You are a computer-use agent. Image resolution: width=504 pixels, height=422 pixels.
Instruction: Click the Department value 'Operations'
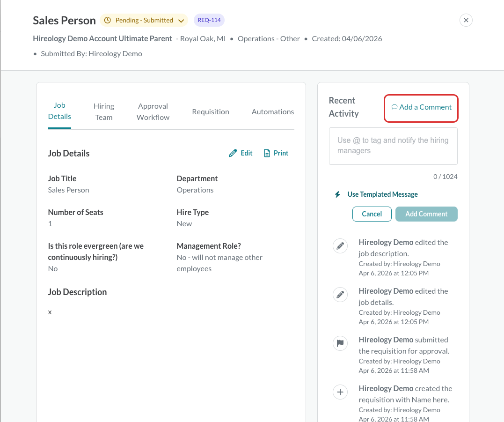click(x=195, y=190)
